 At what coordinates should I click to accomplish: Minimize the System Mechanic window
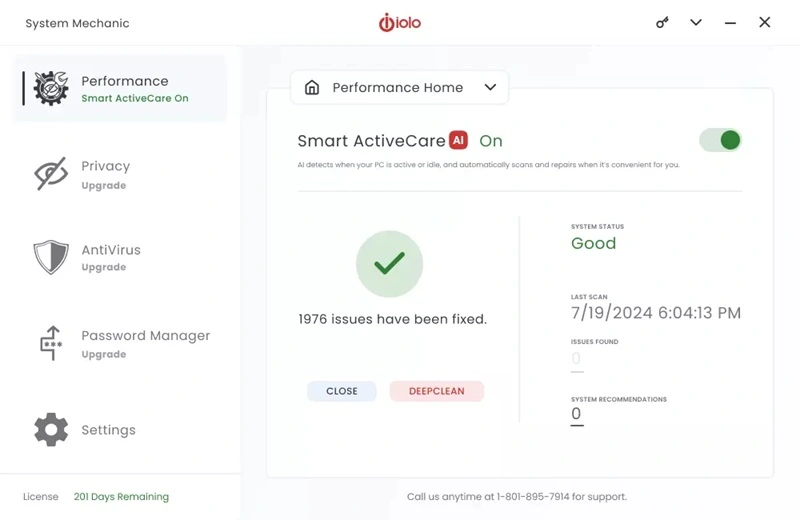pyautogui.click(x=730, y=23)
